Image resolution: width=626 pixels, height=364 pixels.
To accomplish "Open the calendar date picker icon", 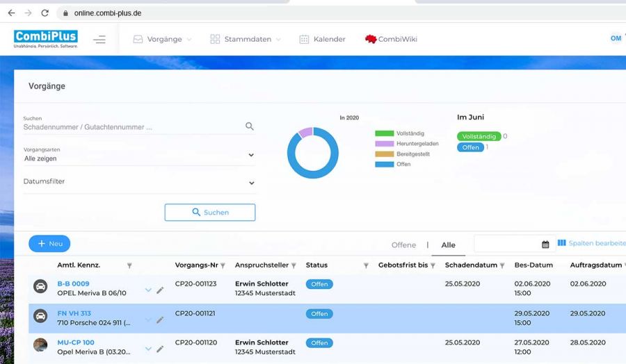I will click(545, 245).
